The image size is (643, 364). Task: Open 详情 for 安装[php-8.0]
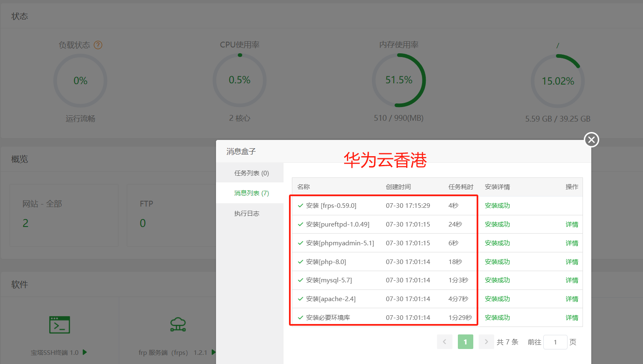tap(572, 262)
